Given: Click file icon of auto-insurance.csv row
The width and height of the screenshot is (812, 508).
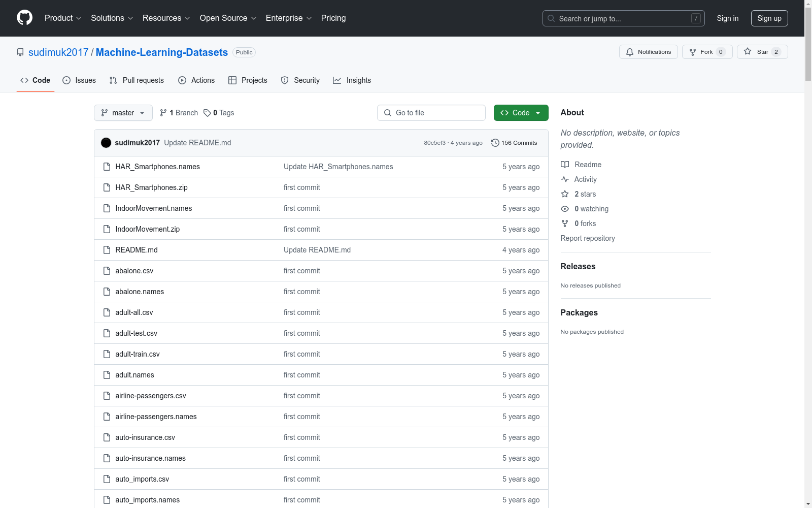Looking at the screenshot, I should tap(107, 437).
